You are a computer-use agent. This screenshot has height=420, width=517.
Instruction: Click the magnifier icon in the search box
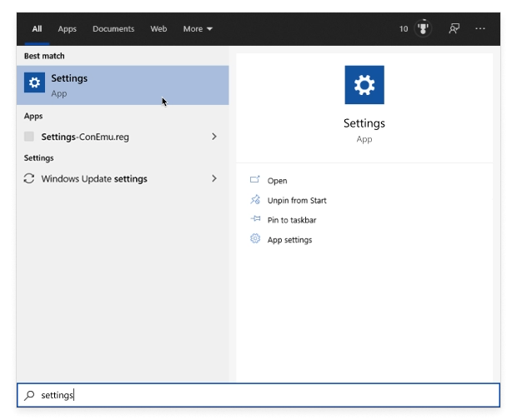coord(30,395)
